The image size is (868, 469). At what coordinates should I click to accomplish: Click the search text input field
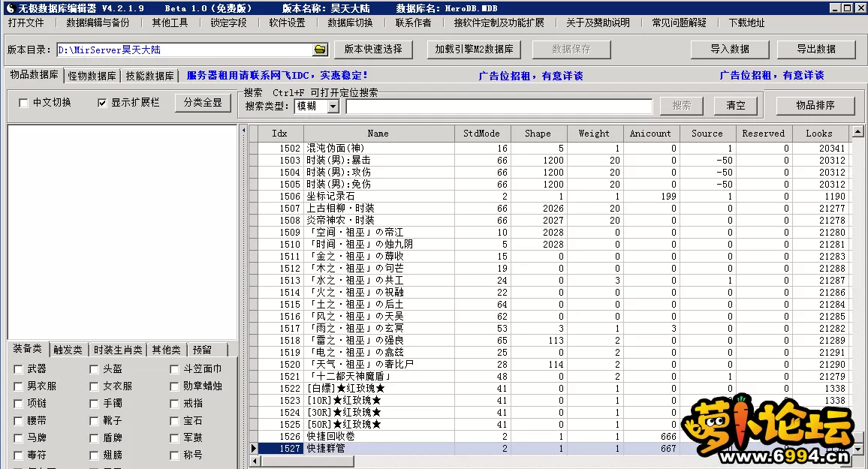coord(499,107)
